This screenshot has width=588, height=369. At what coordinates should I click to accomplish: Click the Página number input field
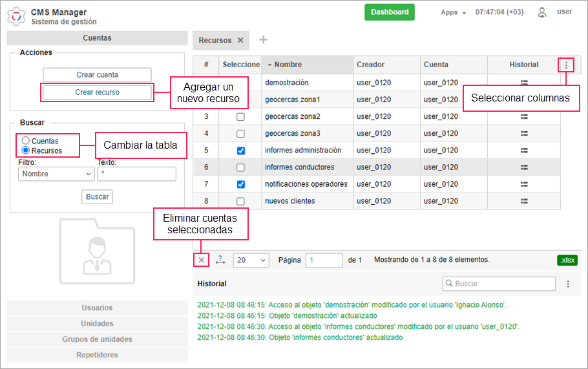click(324, 260)
